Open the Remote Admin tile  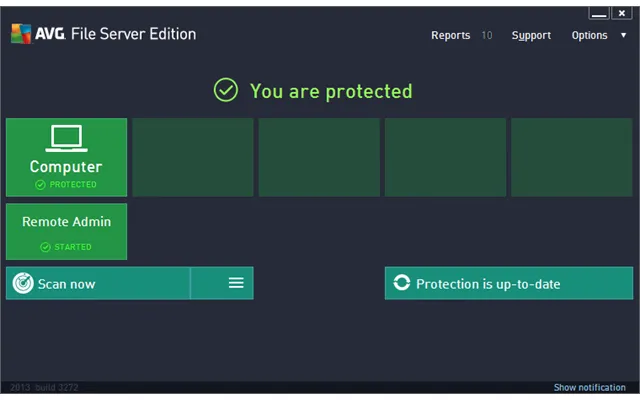pyautogui.click(x=67, y=231)
